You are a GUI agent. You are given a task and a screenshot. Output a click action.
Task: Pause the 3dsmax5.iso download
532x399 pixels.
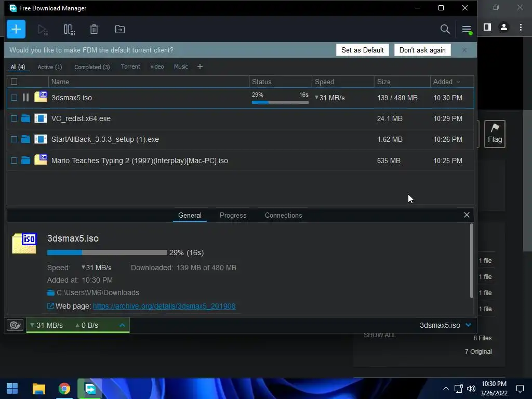pyautogui.click(x=25, y=98)
